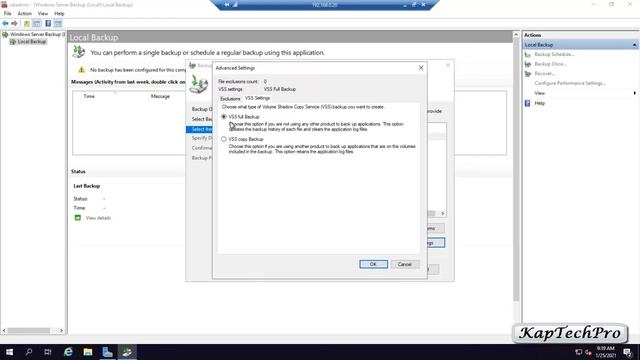
Task: Click Backup Once... in Actions pane
Action: pyautogui.click(x=550, y=64)
